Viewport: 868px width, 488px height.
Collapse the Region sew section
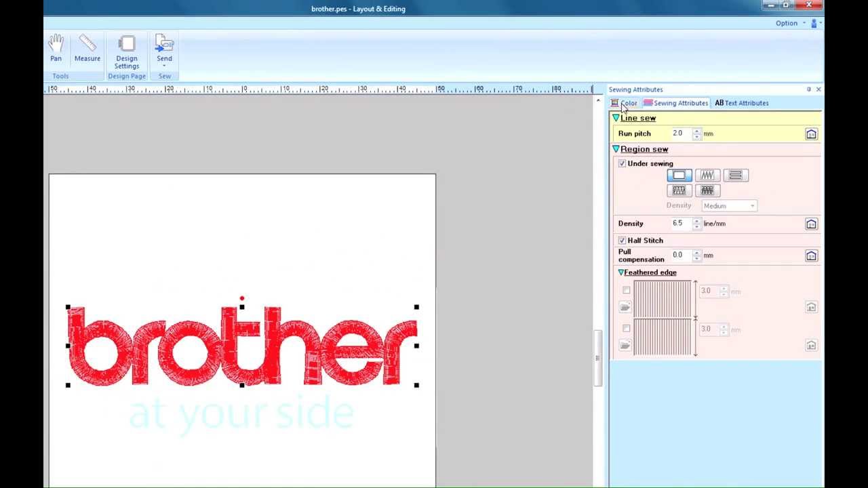coord(616,149)
